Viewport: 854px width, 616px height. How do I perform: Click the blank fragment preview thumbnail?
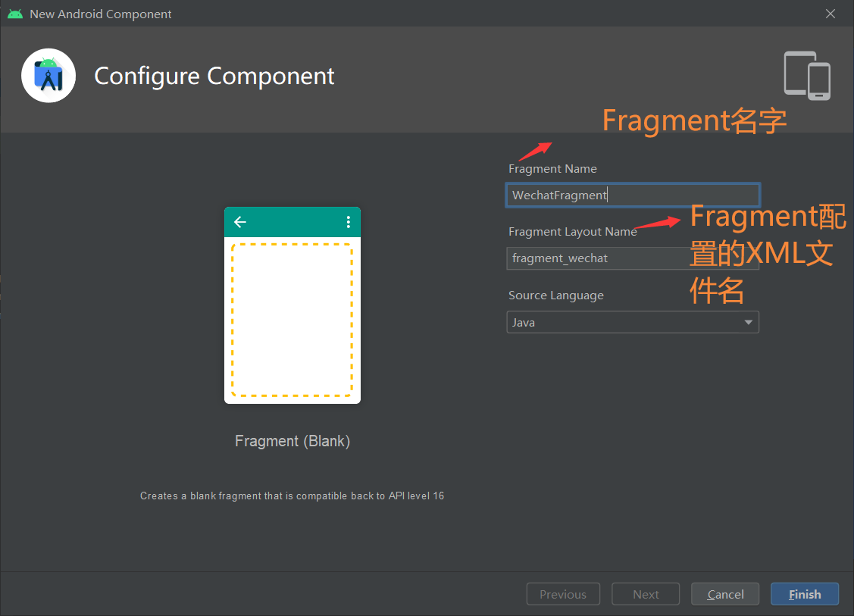[x=292, y=305]
